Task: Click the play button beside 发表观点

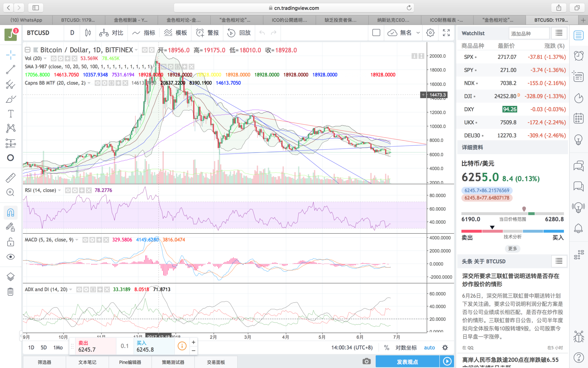Action: click(447, 362)
